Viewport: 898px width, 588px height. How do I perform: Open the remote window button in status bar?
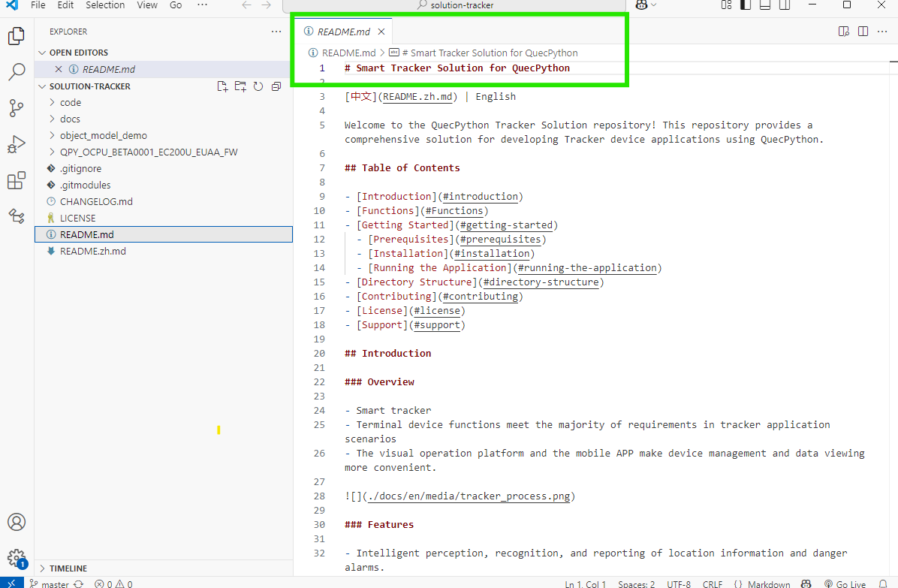tap(11, 583)
